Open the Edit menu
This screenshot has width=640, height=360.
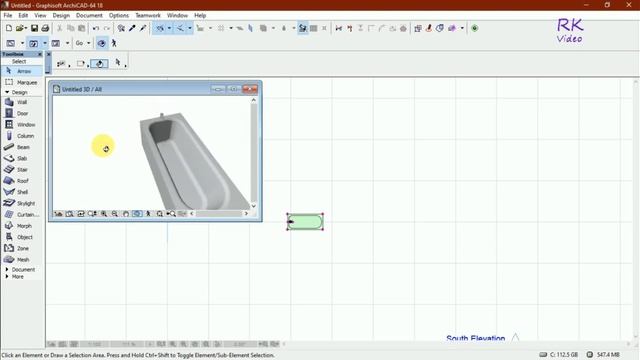[23, 15]
